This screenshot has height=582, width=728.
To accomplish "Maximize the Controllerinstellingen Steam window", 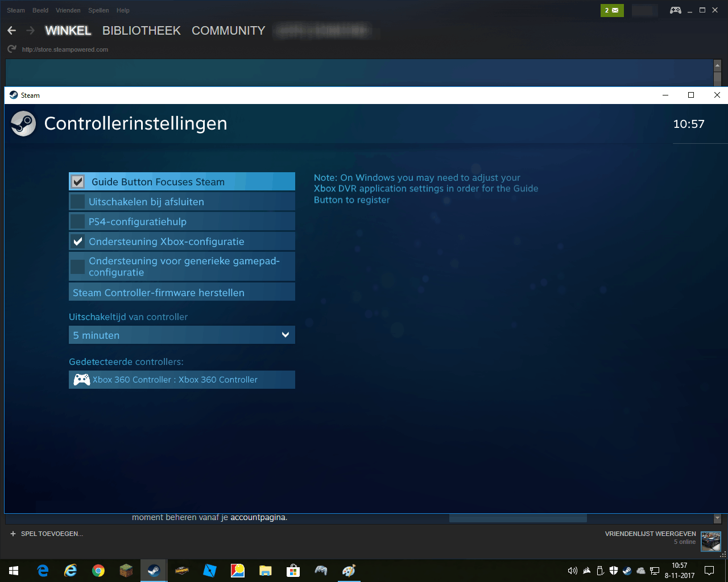I will 691,95.
